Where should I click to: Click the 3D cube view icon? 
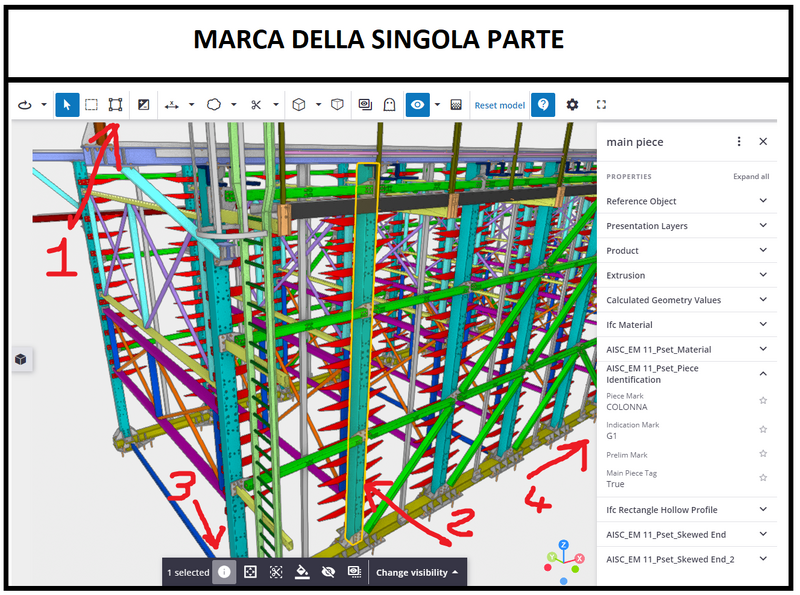298,105
